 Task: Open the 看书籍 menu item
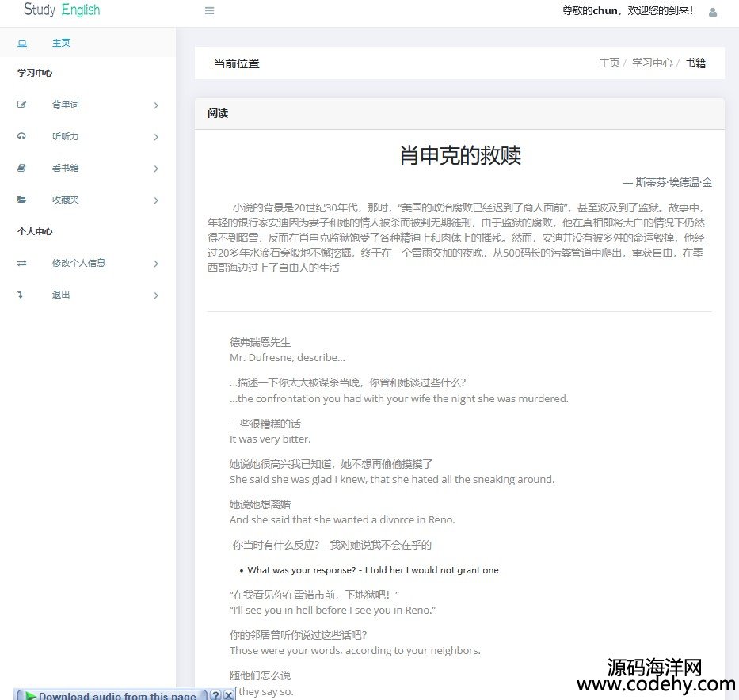click(x=88, y=168)
